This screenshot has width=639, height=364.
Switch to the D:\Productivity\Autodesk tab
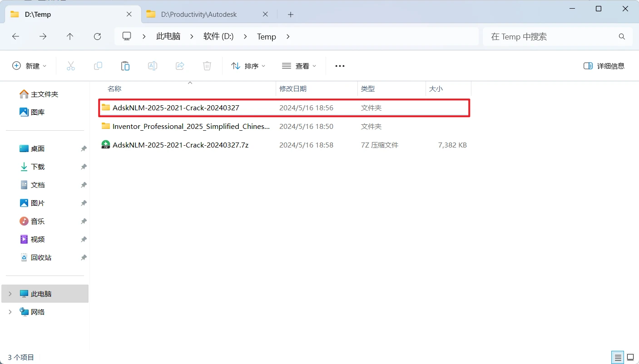(x=208, y=15)
